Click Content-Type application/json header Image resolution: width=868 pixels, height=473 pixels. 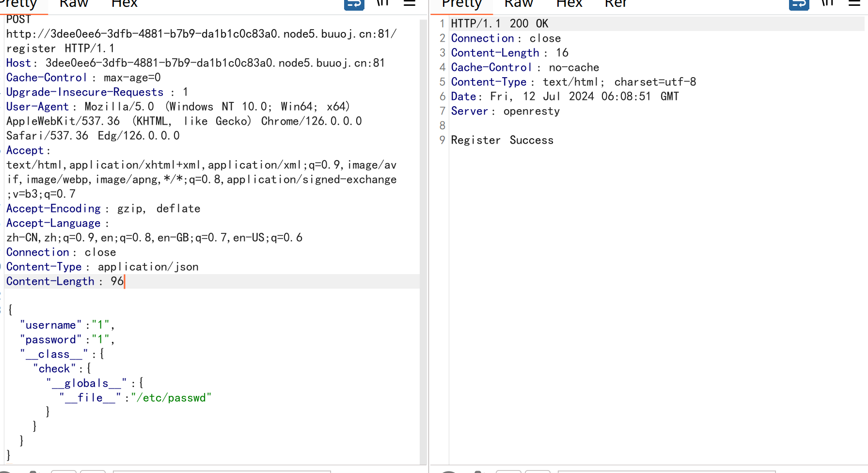(102, 267)
